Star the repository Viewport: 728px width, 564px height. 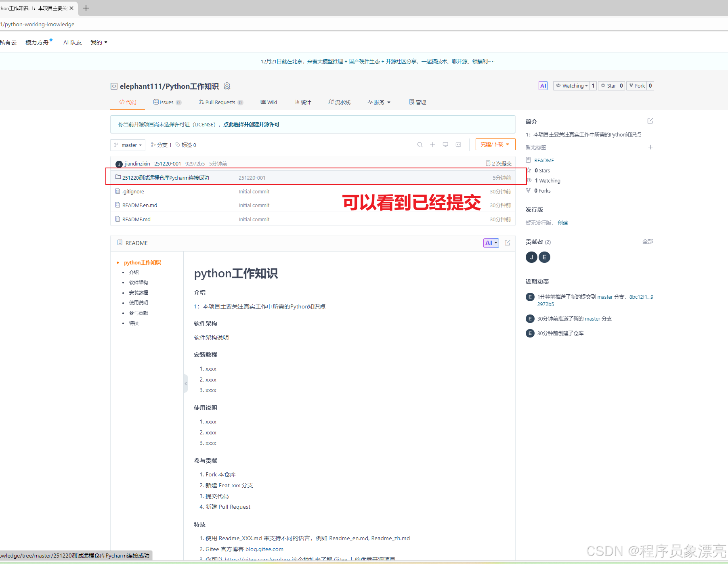(608, 86)
